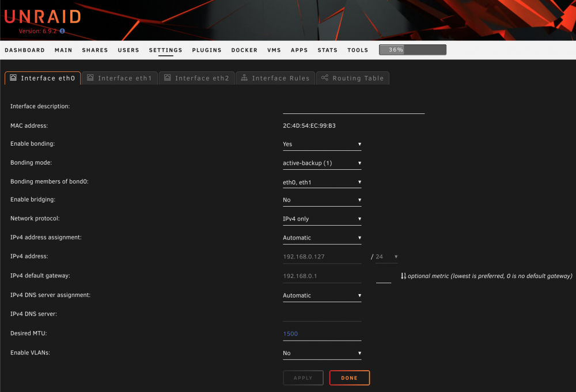Open the Plugins menu

tap(207, 50)
